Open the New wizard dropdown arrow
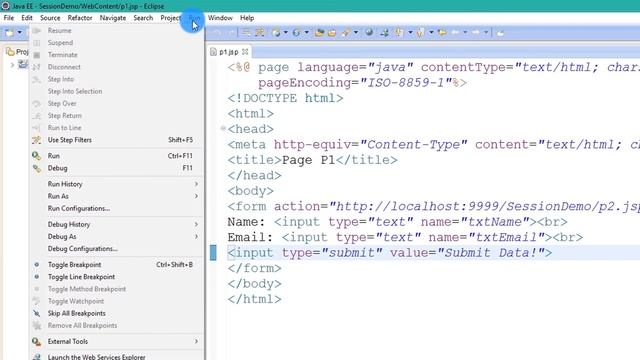The image size is (640, 360). coord(19,32)
